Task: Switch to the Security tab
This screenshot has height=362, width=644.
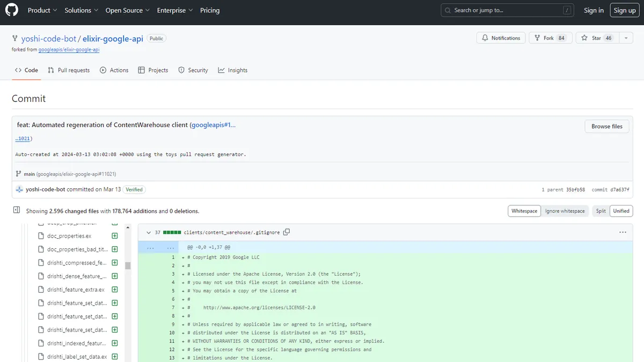Action: pyautogui.click(x=193, y=70)
